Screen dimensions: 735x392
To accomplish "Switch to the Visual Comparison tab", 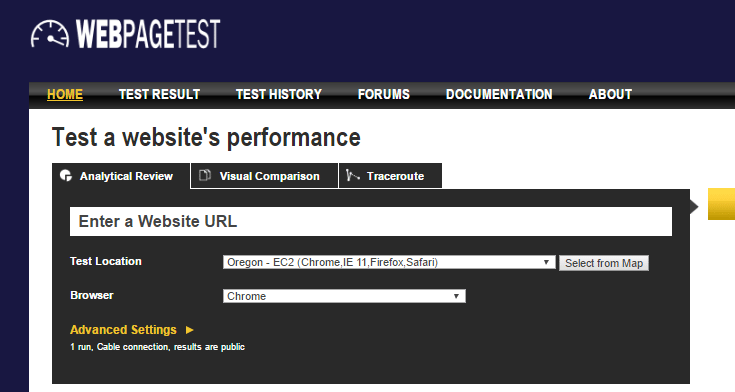I will [264, 175].
